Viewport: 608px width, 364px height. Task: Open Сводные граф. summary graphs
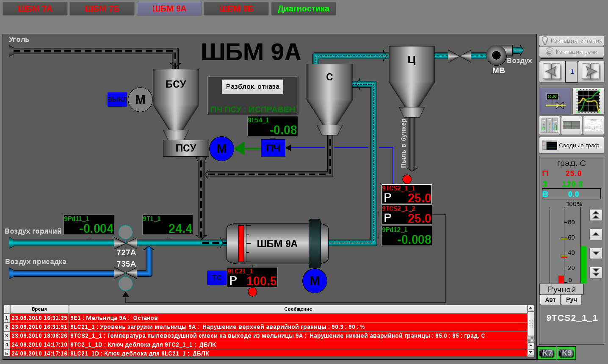(571, 145)
